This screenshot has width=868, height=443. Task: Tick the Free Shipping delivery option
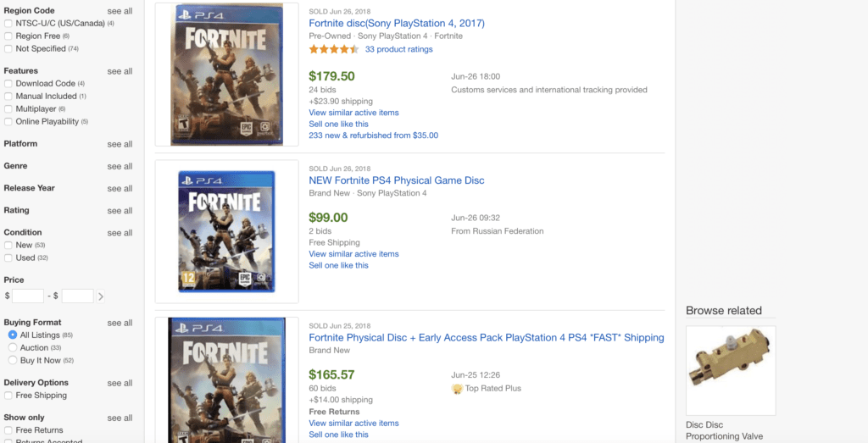(x=8, y=396)
